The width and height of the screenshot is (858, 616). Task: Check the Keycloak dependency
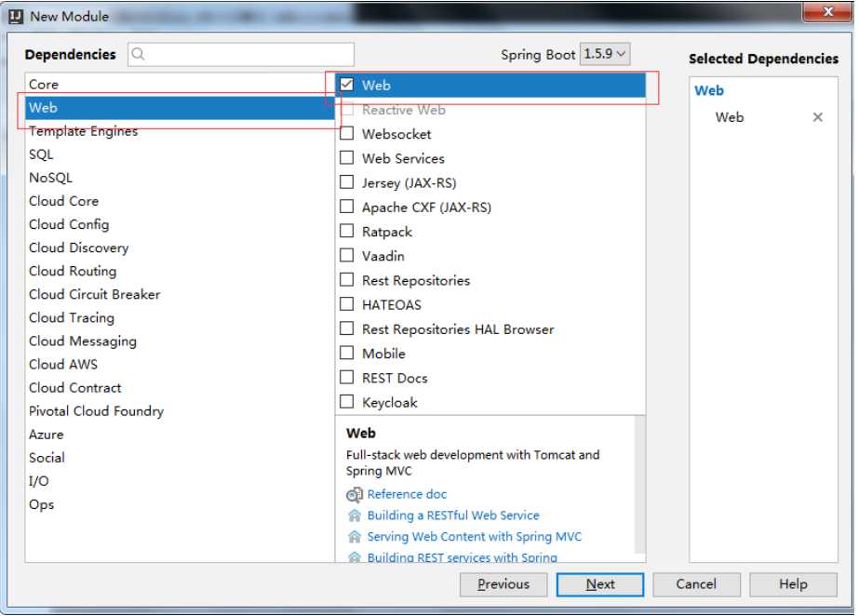(x=346, y=402)
